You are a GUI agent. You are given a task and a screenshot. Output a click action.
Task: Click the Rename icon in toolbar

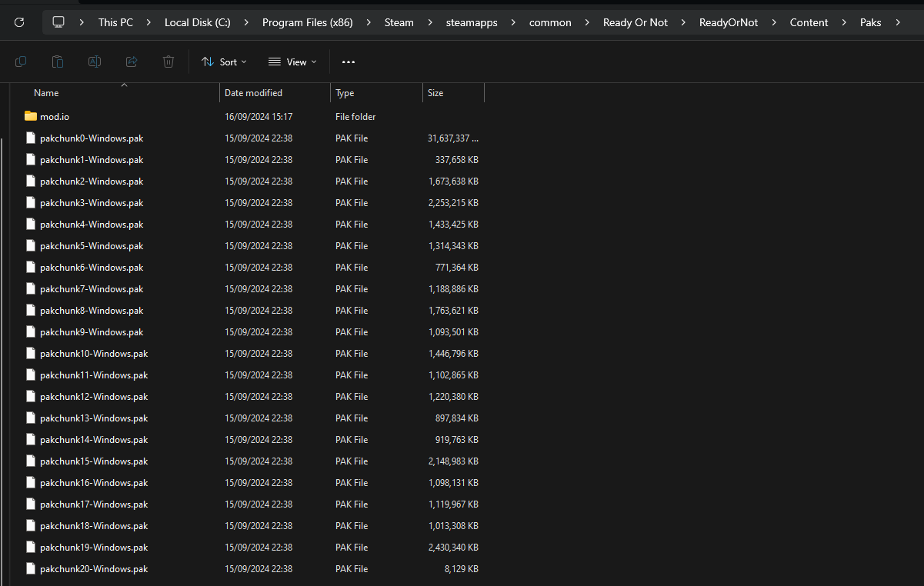[95, 62]
